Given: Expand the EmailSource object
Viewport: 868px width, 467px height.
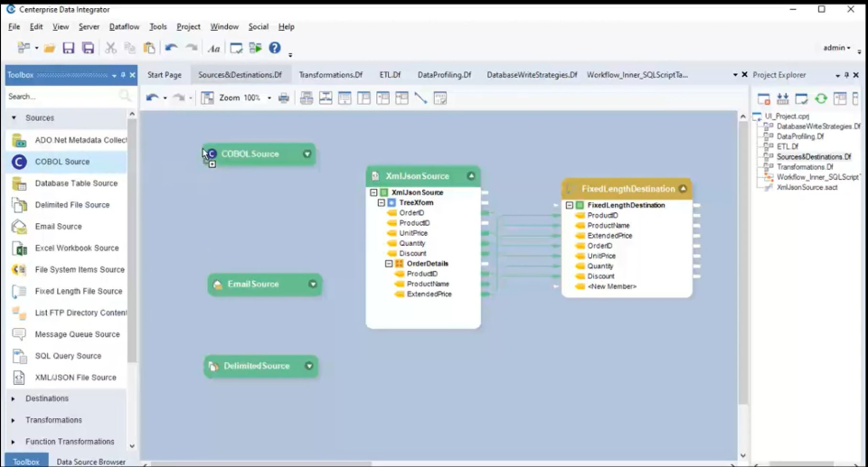Looking at the screenshot, I should click(x=313, y=285).
